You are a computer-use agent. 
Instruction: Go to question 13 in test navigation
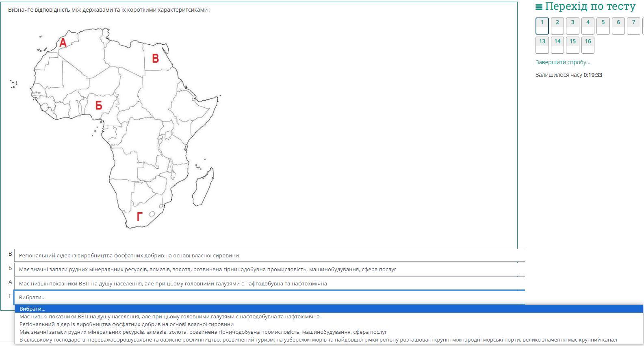[x=542, y=45]
